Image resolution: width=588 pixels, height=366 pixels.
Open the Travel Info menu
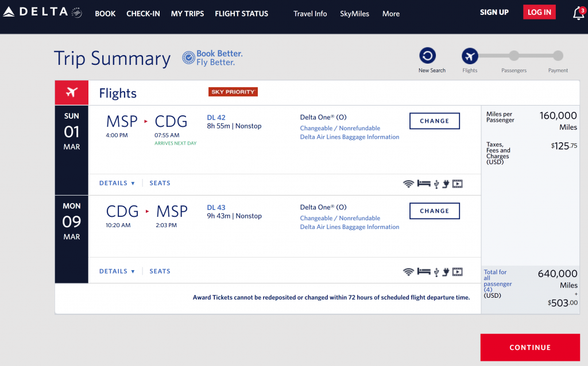click(310, 14)
